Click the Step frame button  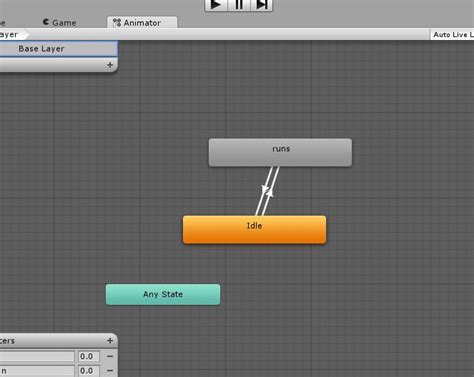tap(262, 5)
